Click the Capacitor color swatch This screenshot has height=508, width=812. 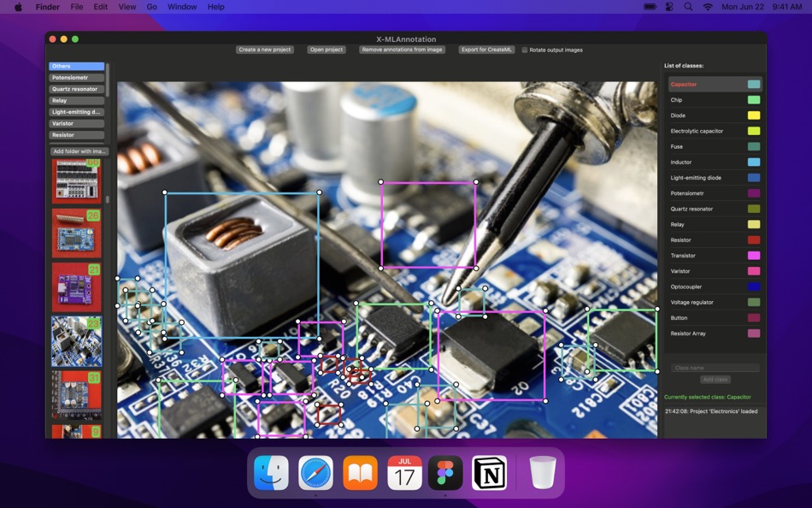coord(754,84)
